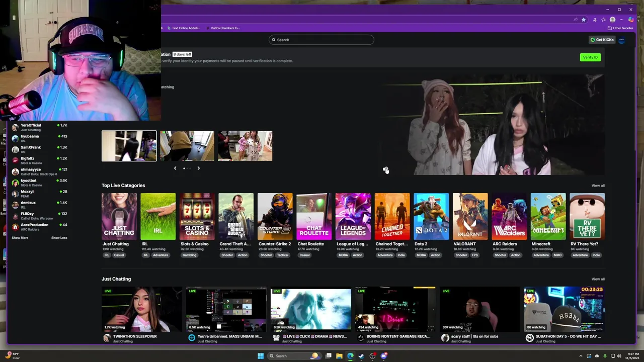Collapse sidebar list with Show Less
The width and height of the screenshot is (644, 362).
pos(59,238)
